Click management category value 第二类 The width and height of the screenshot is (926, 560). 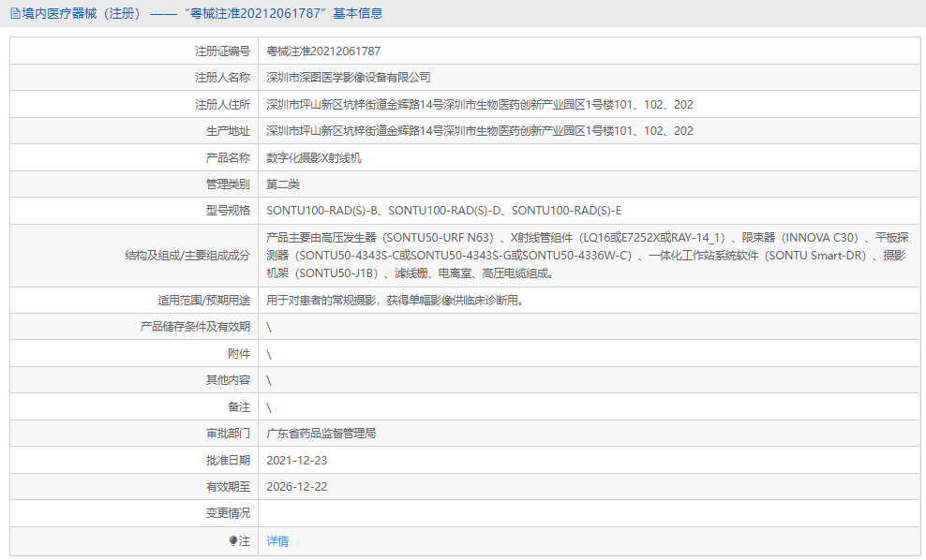click(x=283, y=184)
